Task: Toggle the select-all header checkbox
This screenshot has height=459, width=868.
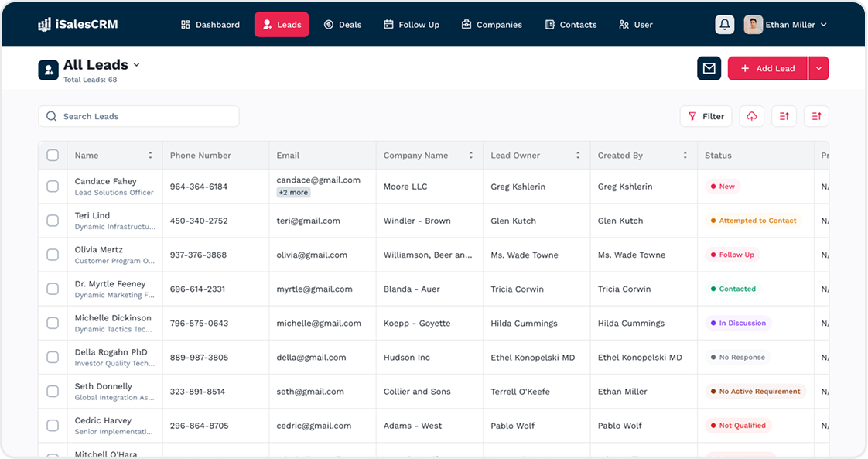Action: tap(53, 155)
